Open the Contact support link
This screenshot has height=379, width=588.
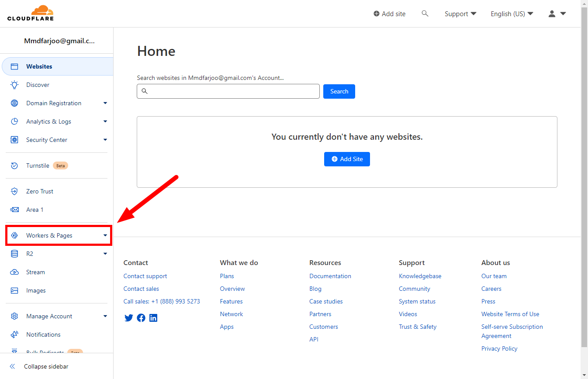[145, 276]
